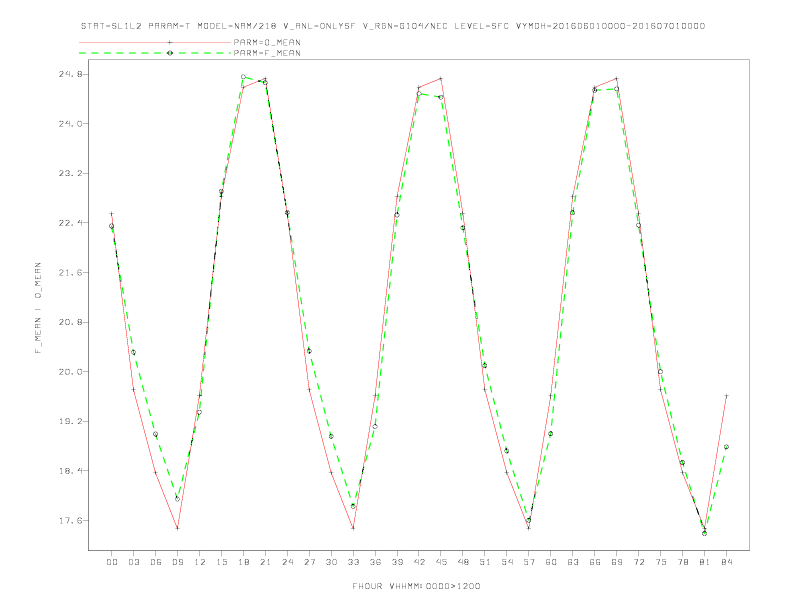The width and height of the screenshot is (792, 612).
Task: Click the x-axis tick label 69
Action: click(x=617, y=562)
